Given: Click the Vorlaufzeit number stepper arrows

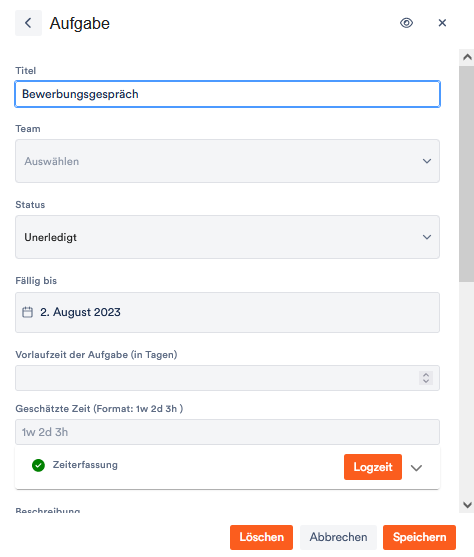Looking at the screenshot, I should click(426, 378).
